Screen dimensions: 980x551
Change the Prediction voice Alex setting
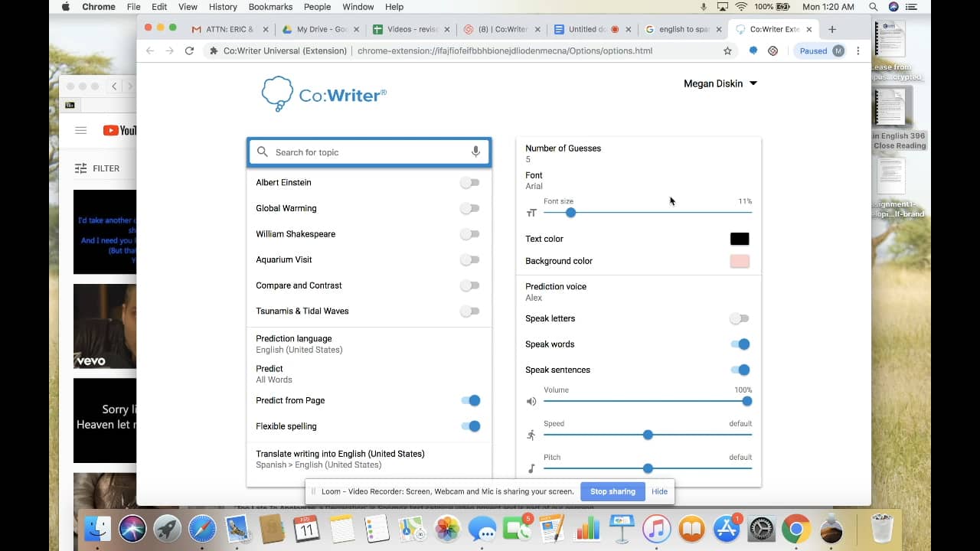coord(639,292)
